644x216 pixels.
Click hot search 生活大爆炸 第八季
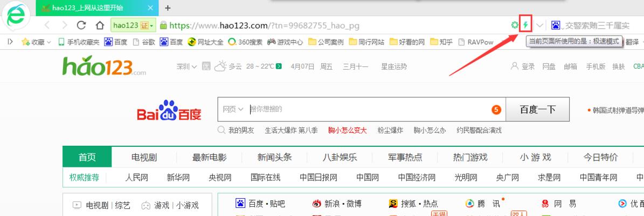[291, 131]
